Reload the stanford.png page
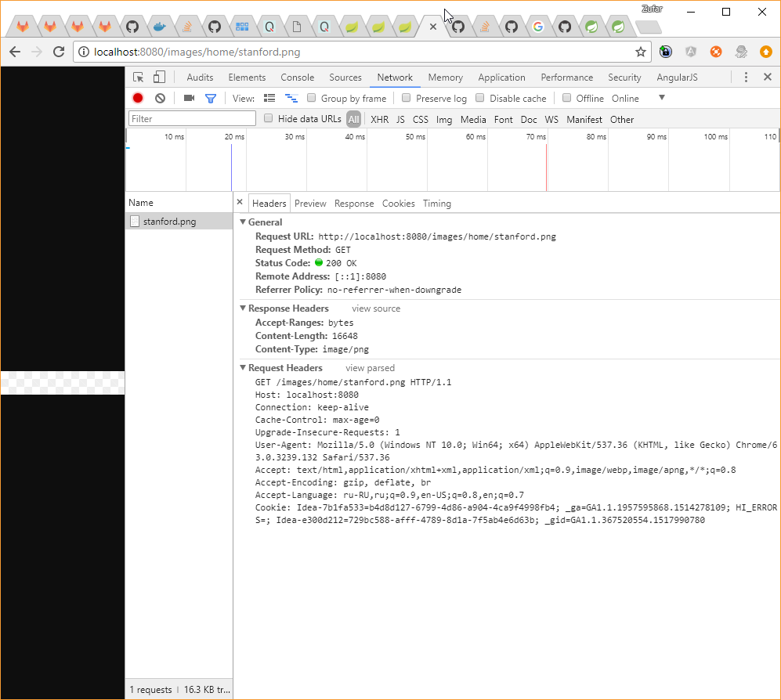781x700 pixels. [59, 52]
